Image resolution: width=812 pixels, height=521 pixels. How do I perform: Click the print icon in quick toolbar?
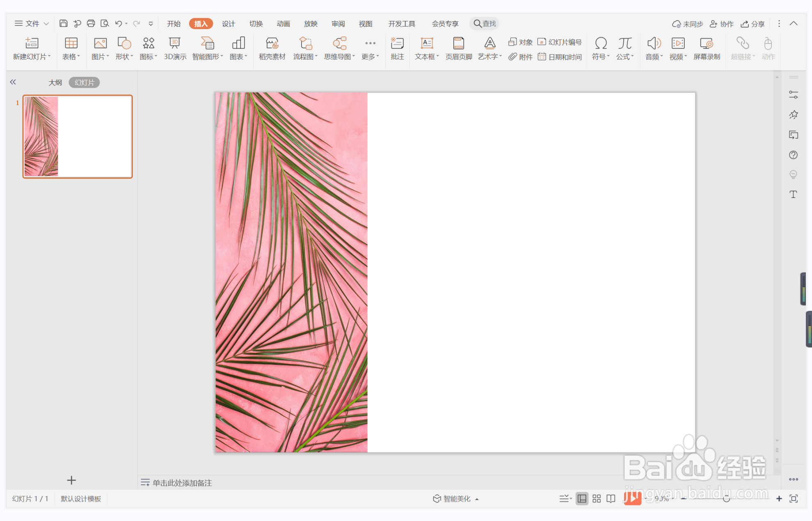point(91,23)
